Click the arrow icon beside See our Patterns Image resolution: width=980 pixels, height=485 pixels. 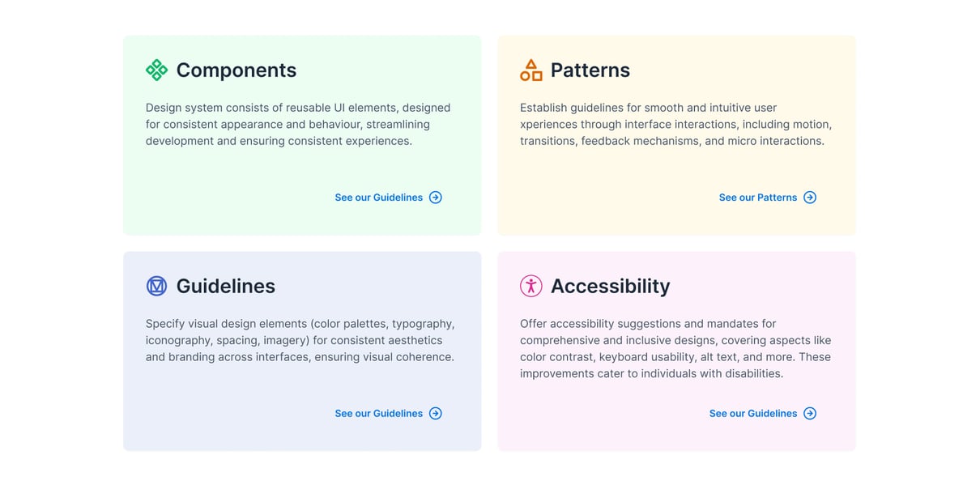[x=810, y=197]
